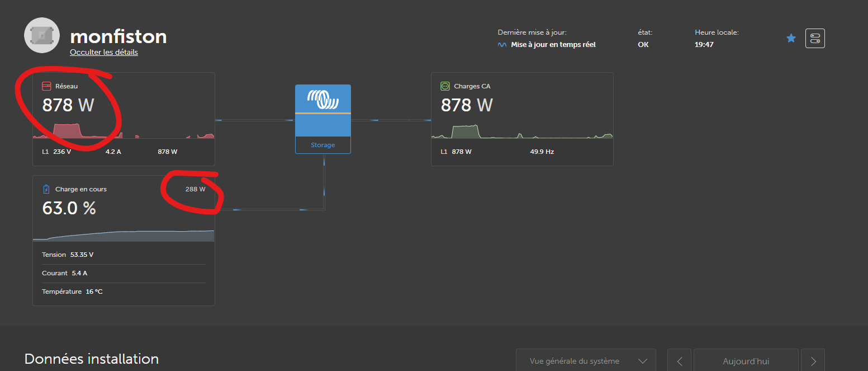
Task: Click the battery state of charge graph
Action: (124, 235)
